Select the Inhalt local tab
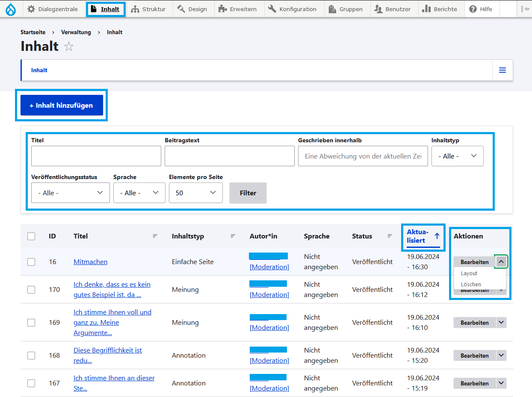This screenshot has width=532, height=397. click(39, 70)
